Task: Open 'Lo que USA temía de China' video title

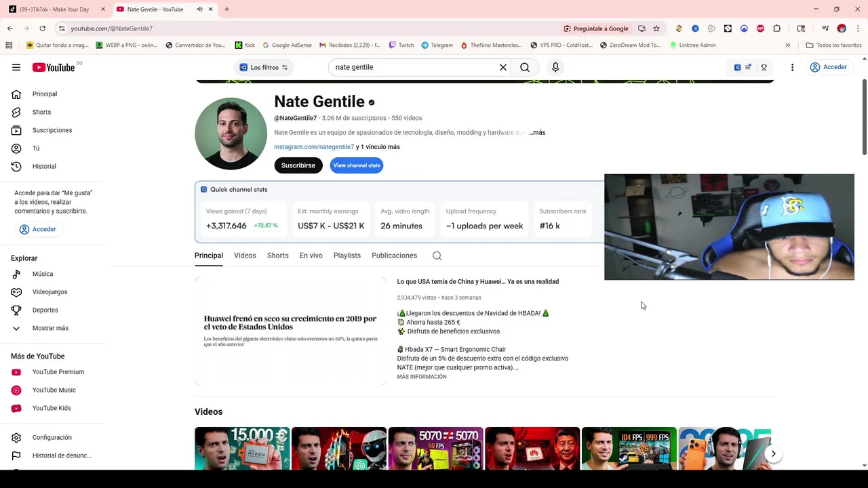Action: (478, 282)
